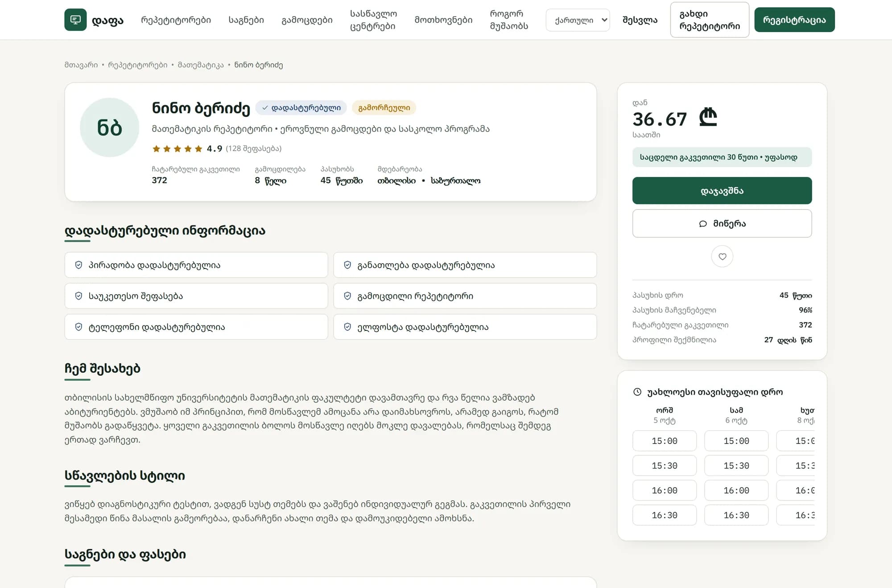Click the ჩემ შესახებ heading
Viewport: 892px width, 588px height.
(103, 369)
